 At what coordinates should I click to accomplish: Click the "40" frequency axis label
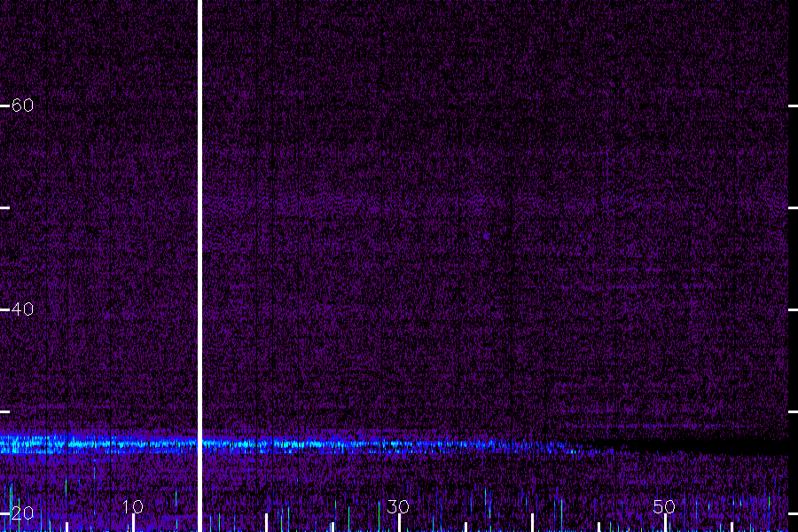pos(22,309)
